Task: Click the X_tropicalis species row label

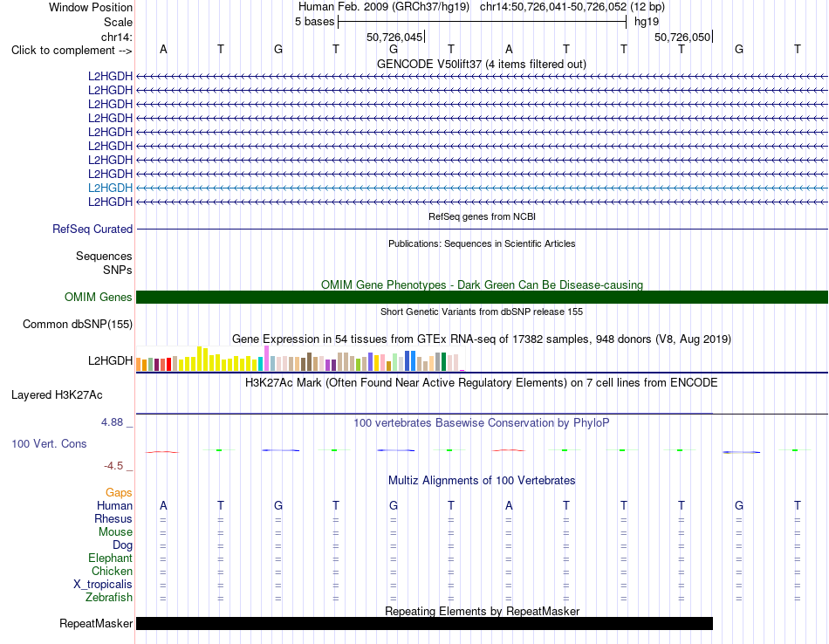Action: [x=103, y=585]
